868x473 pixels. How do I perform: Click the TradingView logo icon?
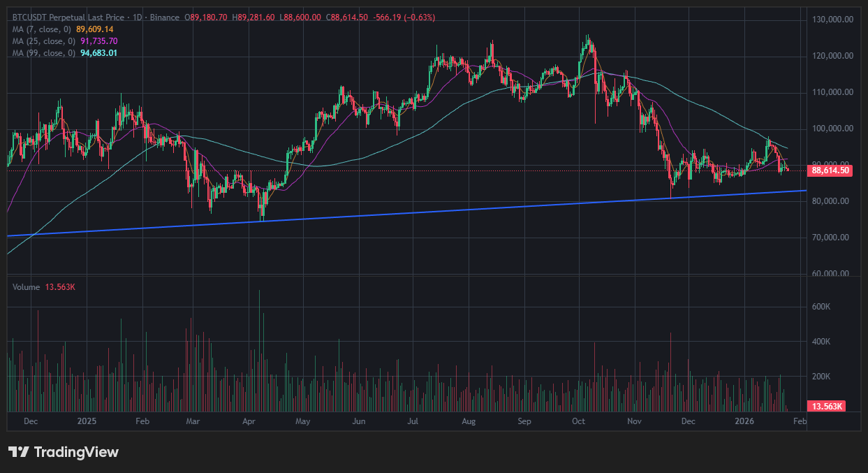19,452
